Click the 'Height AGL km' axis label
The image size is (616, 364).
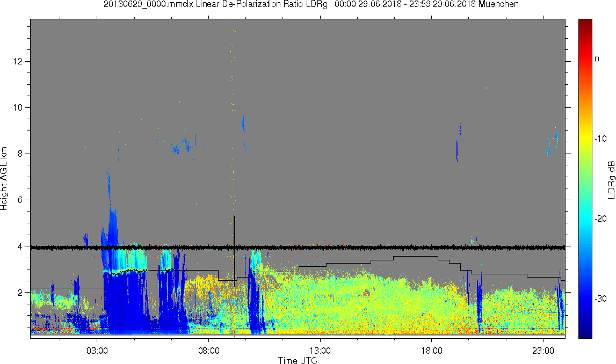4,179
